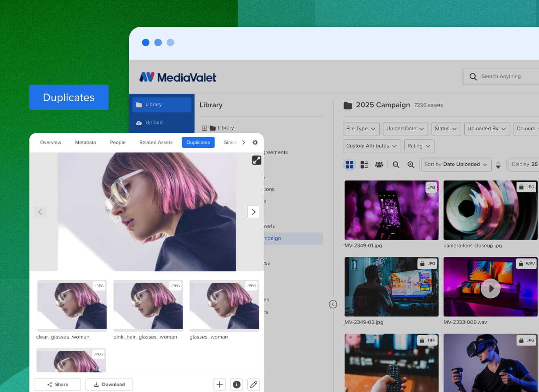Image resolution: width=539 pixels, height=392 pixels.
Task: Download the asset
Action: [x=109, y=384]
